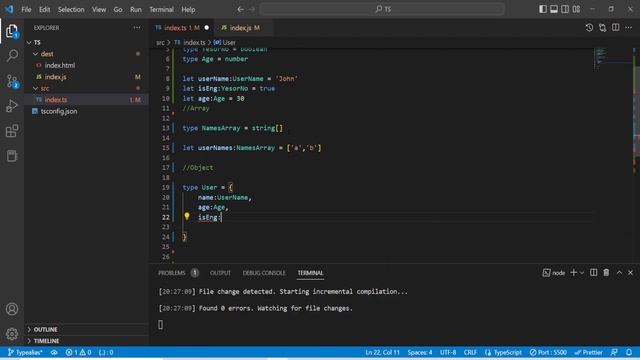Expand the TIMELINE section
The image size is (640, 360).
coord(86,341)
